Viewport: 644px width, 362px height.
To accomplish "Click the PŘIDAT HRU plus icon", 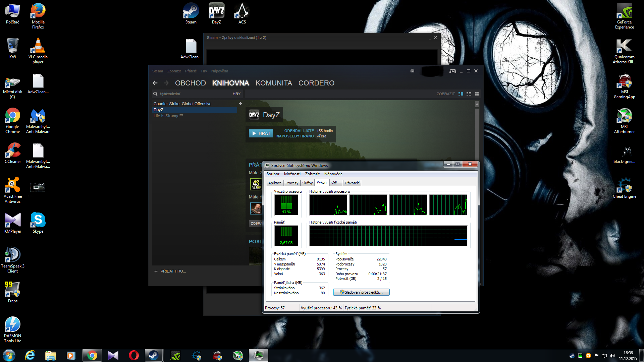I will 156,271.
